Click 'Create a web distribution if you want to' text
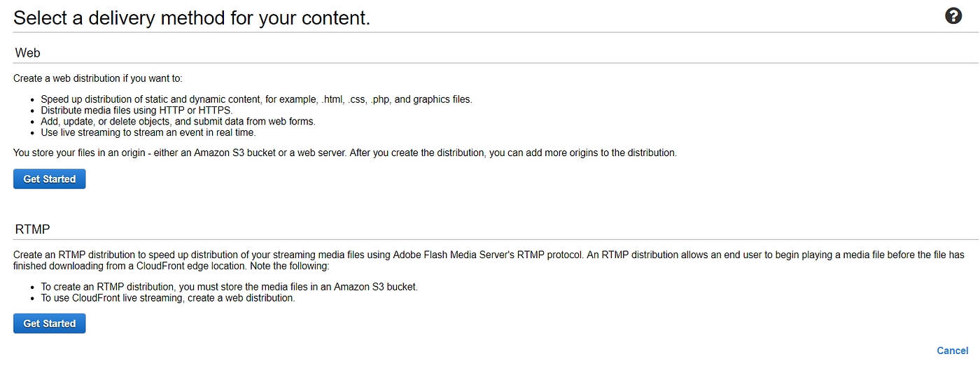The width and height of the screenshot is (980, 375). [x=97, y=78]
